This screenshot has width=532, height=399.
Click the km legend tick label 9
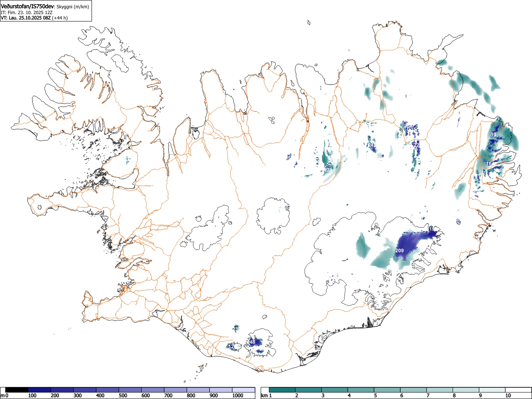click(480, 396)
